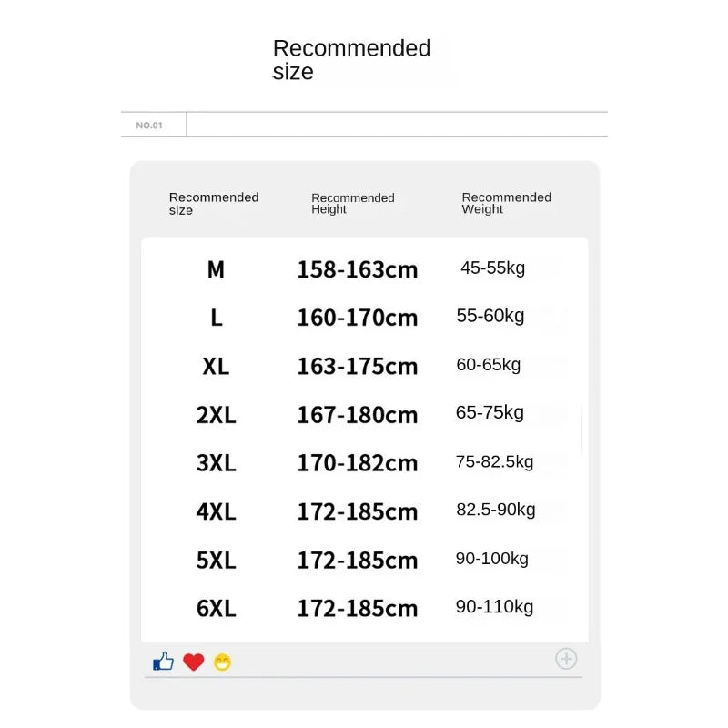
Task: Click the "Recommended size" title text
Action: [x=351, y=60]
